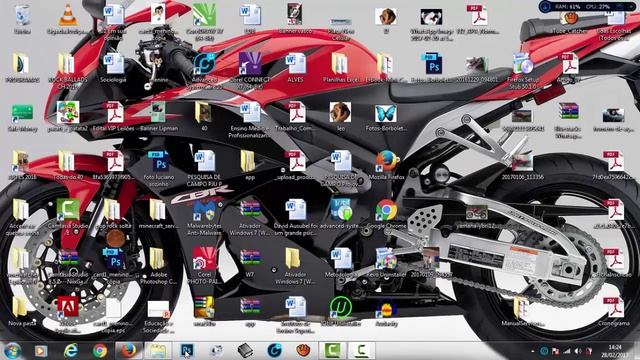Open the leo dog picture
The width and height of the screenshot is (640, 360).
click(340, 113)
